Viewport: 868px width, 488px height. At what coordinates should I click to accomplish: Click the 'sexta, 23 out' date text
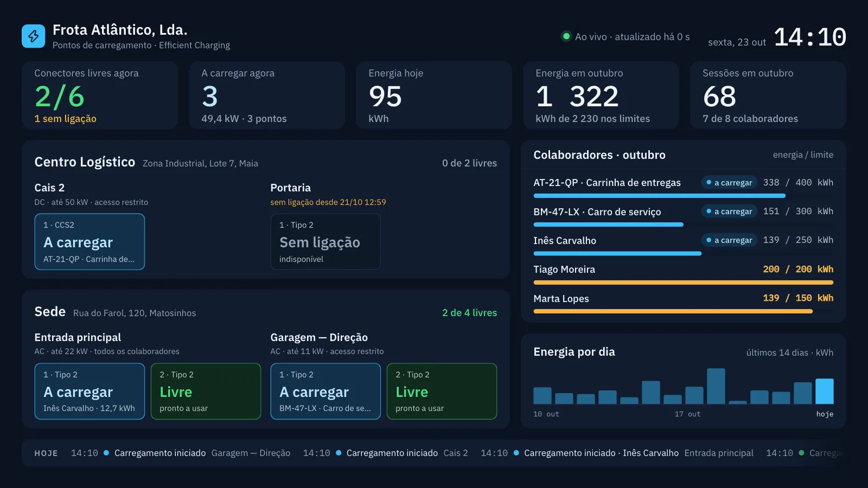click(x=737, y=42)
